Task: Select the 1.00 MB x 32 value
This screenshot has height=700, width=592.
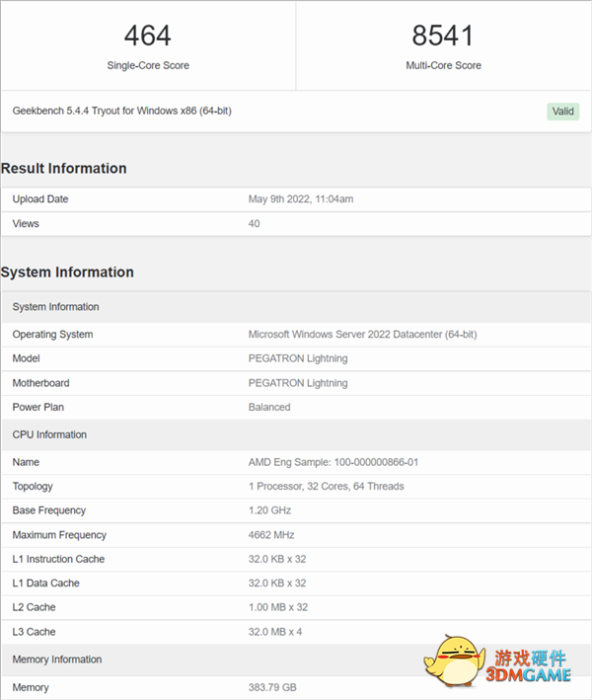Action: [x=278, y=607]
